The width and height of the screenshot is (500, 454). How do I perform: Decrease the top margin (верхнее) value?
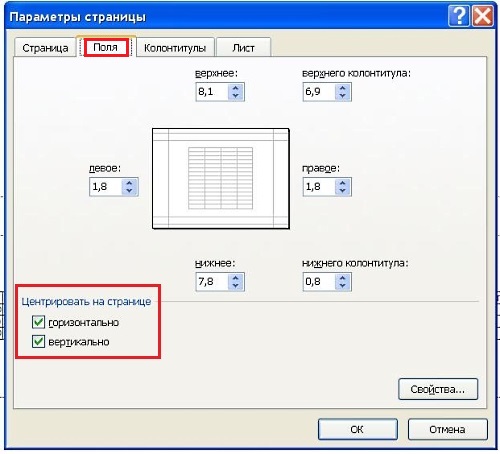pyautogui.click(x=236, y=96)
